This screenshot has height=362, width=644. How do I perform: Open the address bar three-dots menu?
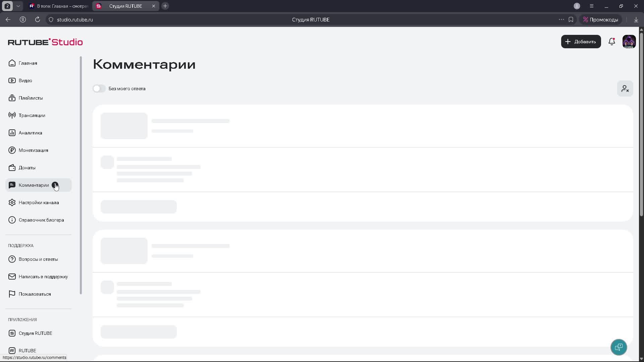(561, 19)
